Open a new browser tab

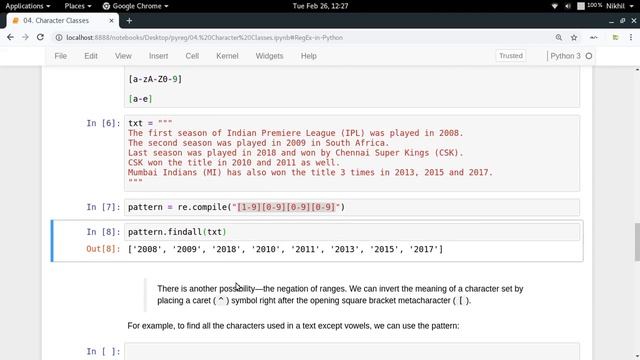(x=129, y=20)
